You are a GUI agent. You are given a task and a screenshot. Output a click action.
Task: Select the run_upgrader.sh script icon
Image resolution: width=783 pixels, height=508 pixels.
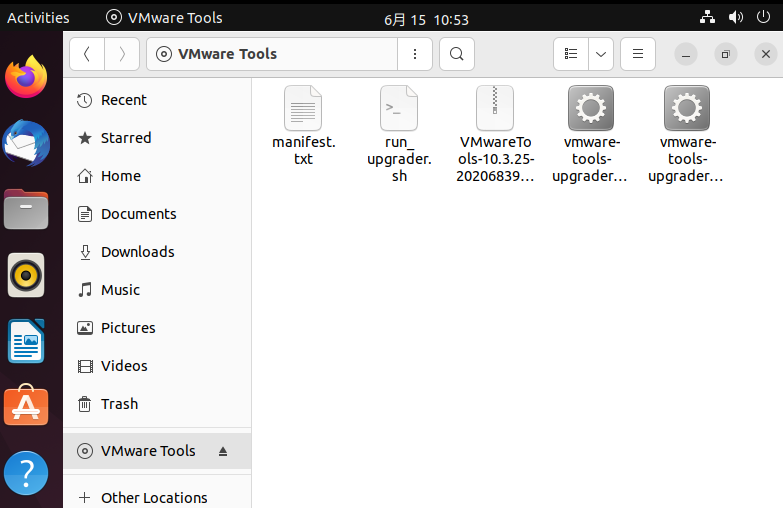click(x=399, y=108)
